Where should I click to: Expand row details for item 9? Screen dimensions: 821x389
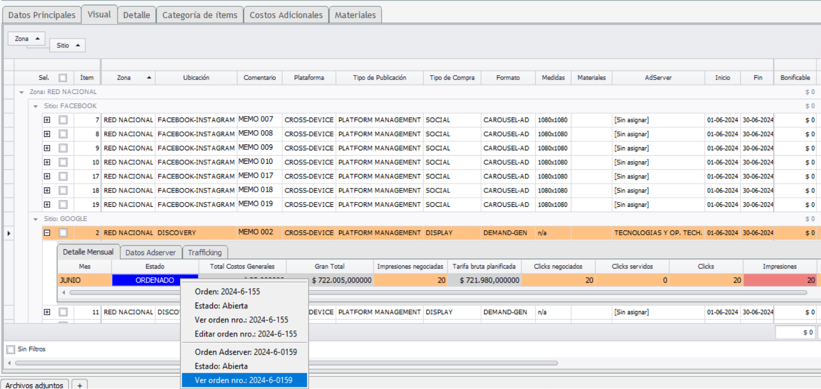(47, 148)
